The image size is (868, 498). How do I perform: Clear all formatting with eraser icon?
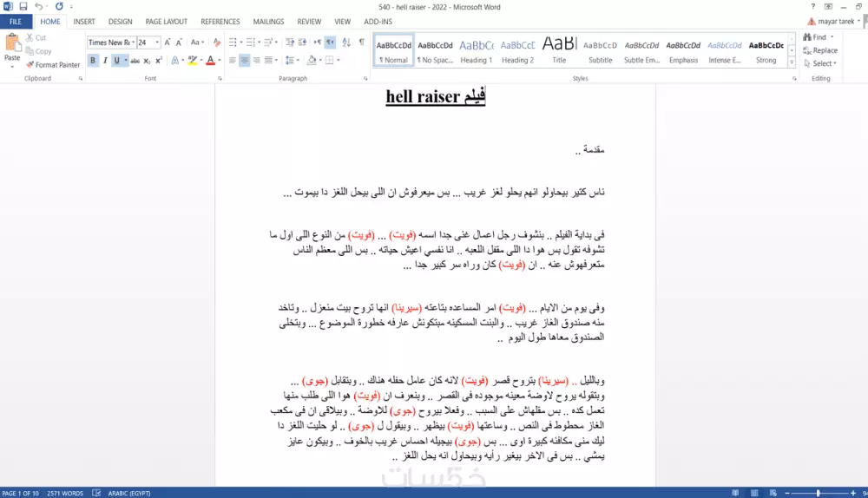[x=216, y=43]
